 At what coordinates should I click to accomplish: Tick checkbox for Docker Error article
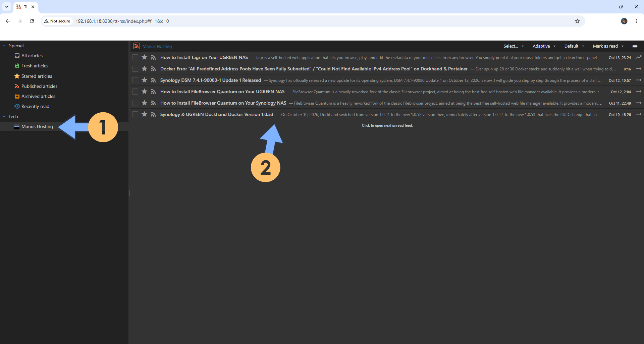(135, 69)
